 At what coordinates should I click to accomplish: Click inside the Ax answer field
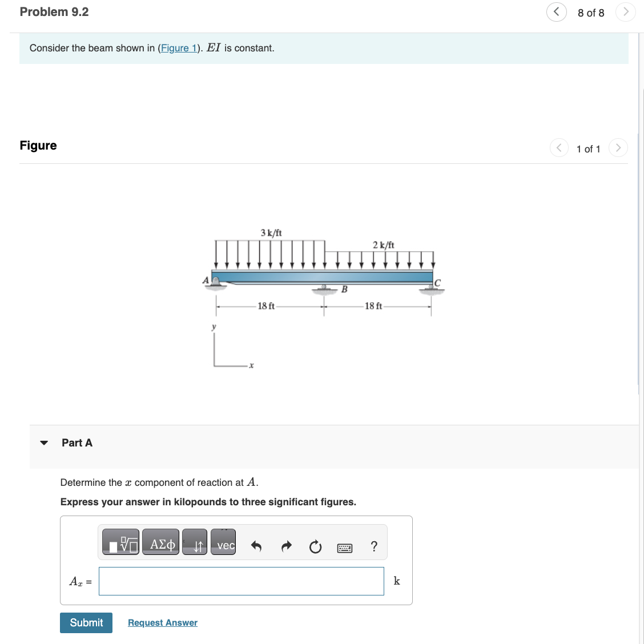click(x=240, y=581)
